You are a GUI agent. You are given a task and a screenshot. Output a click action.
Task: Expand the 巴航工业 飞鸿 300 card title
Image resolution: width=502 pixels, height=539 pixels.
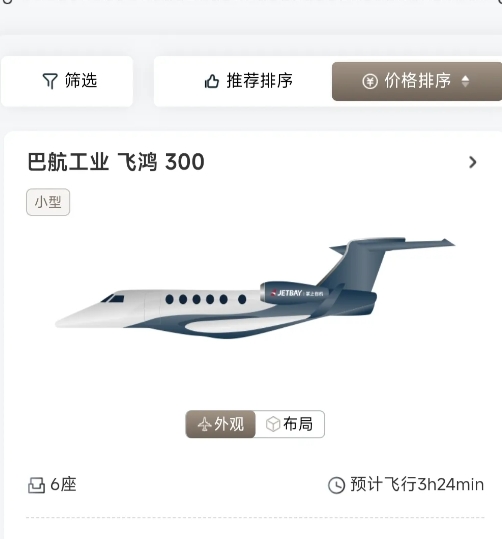click(116, 162)
